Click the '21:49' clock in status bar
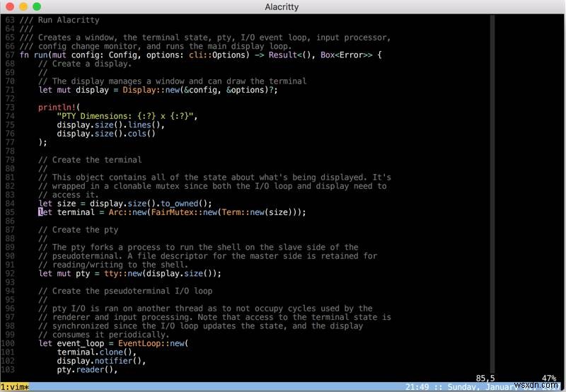The height and width of the screenshot is (392, 566). [x=417, y=387]
